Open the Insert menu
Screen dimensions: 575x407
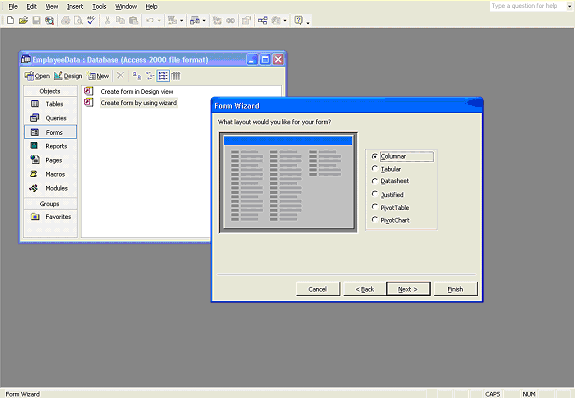tap(75, 7)
